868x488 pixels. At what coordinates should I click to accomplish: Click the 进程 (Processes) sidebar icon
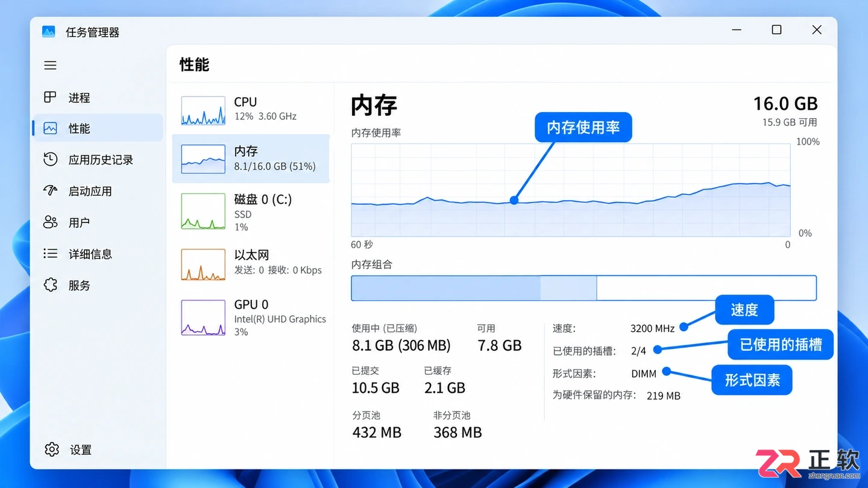tap(50, 97)
